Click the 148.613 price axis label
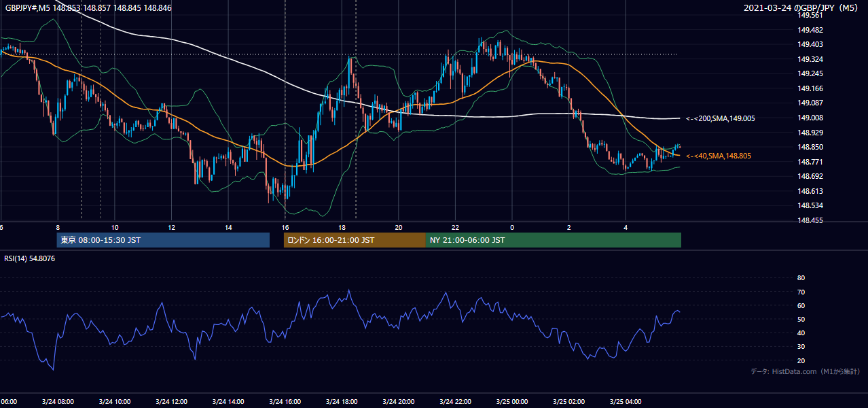The height and width of the screenshot is (408, 868). coord(810,191)
